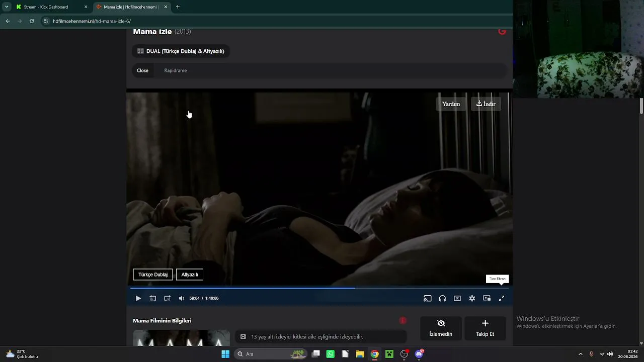Click the taskbar Ara search box
Viewport: 644px width, 362px height.
[x=271, y=354]
